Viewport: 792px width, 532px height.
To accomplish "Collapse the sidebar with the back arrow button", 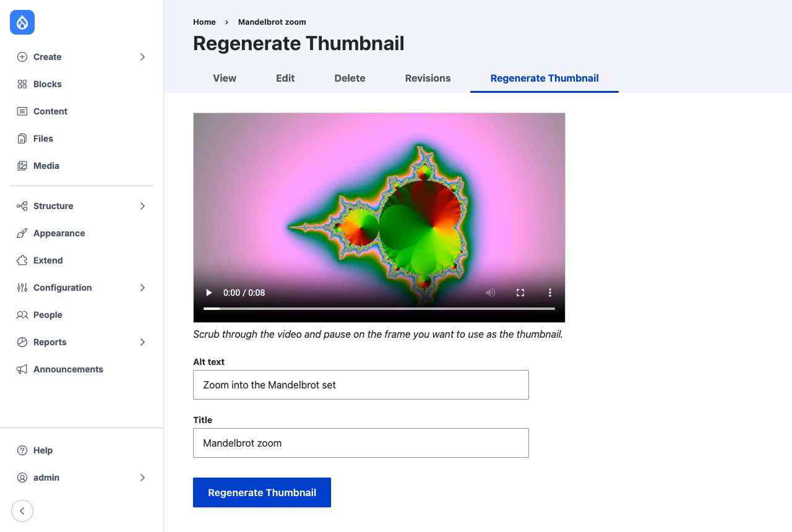I will point(22,511).
